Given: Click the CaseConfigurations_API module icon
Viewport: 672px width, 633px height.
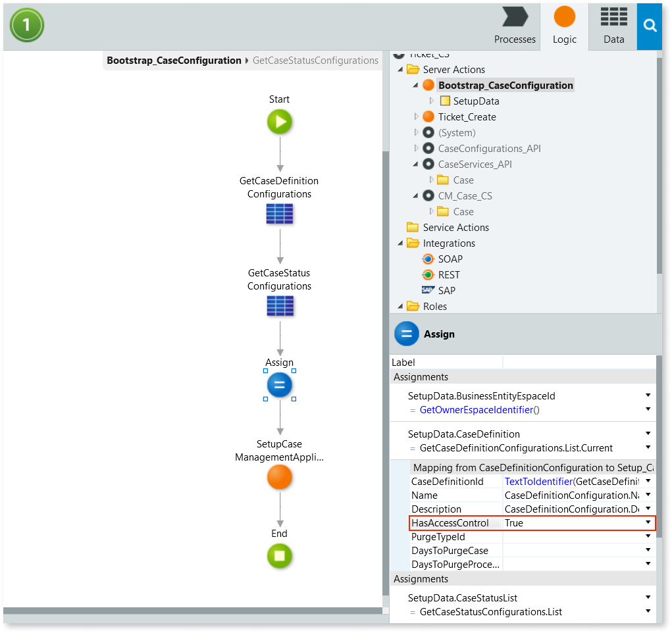Looking at the screenshot, I should click(428, 148).
